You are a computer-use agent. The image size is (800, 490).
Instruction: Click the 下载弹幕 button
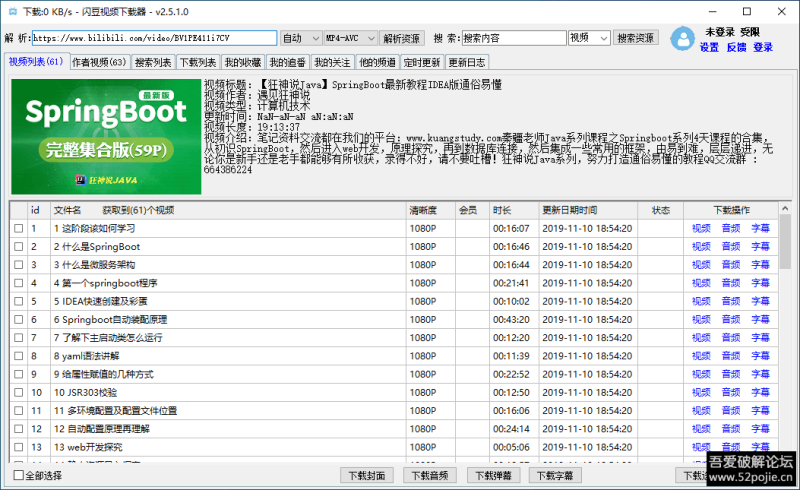click(x=493, y=476)
